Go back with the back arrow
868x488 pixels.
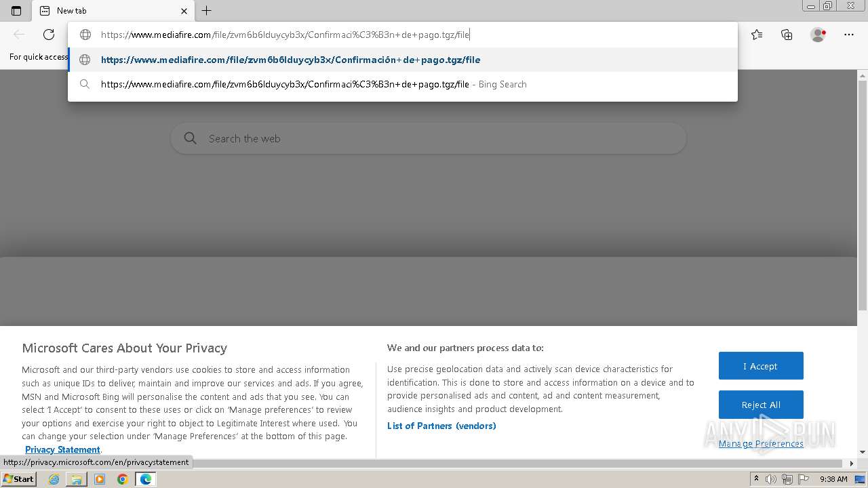point(19,35)
